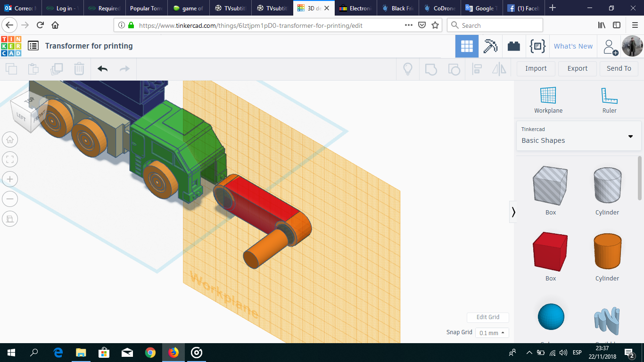
Task: Open Google Chrome from the taskbar
Action: pyautogui.click(x=150, y=353)
